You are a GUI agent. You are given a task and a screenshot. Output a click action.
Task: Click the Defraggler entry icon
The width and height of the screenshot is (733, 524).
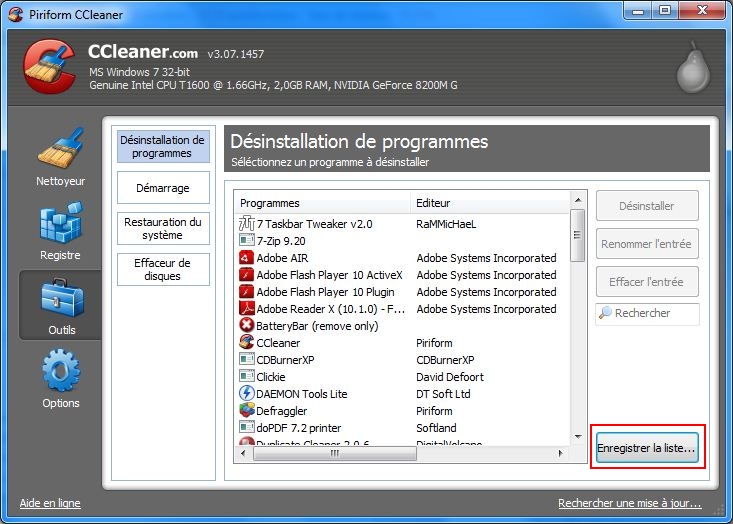[x=246, y=410]
